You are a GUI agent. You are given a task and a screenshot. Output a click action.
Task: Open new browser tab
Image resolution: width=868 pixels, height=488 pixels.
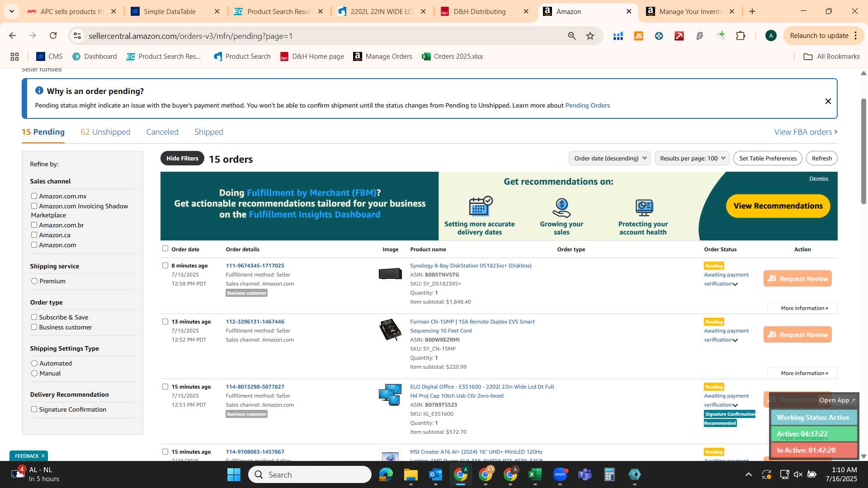(x=752, y=11)
